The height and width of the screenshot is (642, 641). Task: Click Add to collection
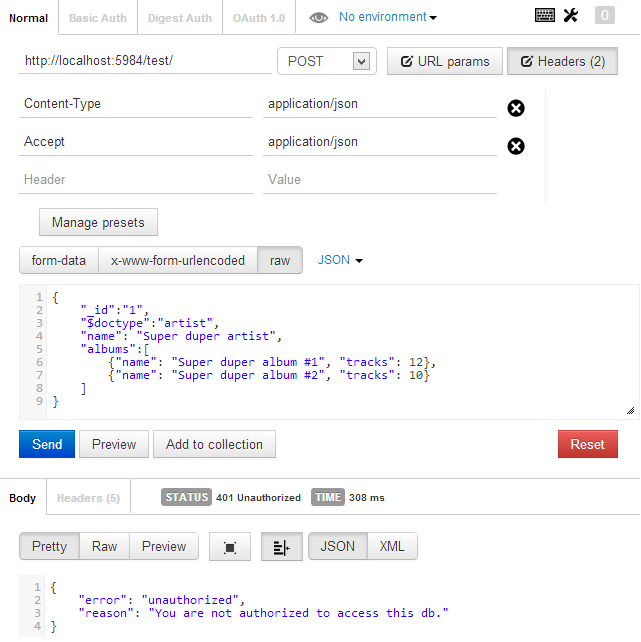tap(214, 444)
